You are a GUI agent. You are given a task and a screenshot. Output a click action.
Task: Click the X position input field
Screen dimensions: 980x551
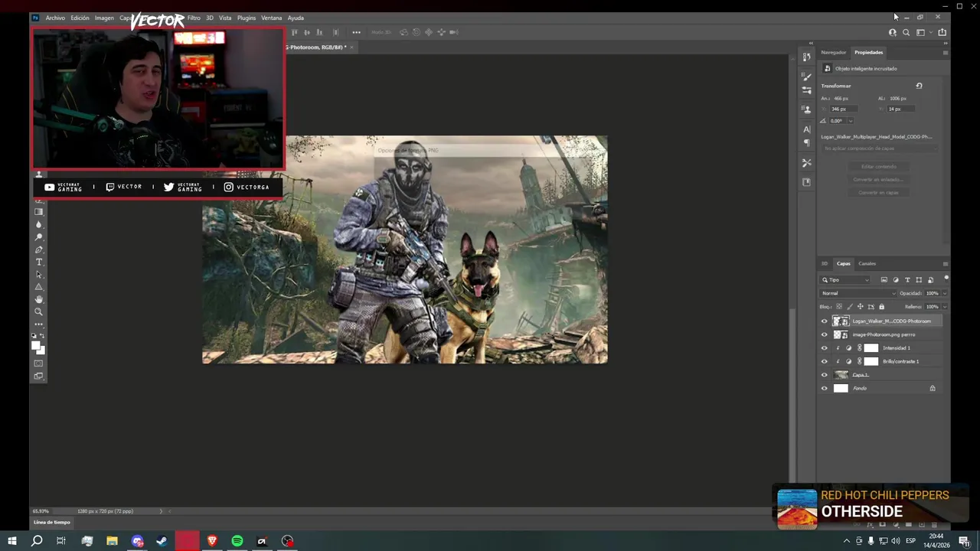click(844, 109)
